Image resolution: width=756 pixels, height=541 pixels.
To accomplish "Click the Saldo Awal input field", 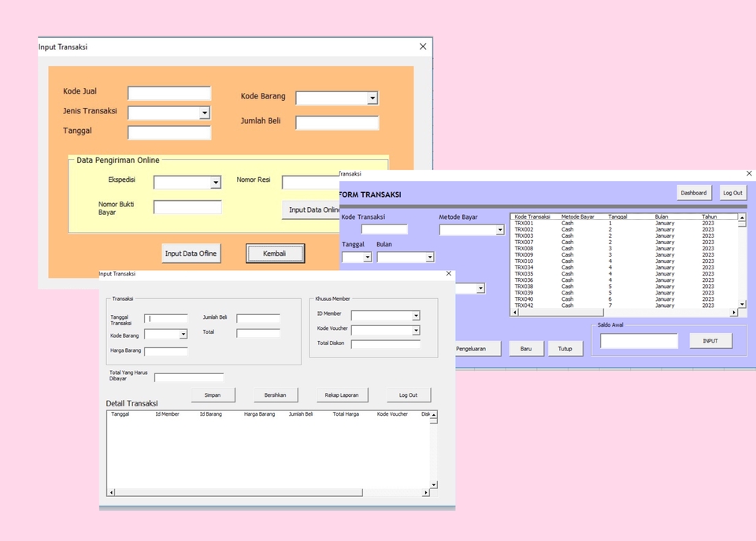I will (x=639, y=341).
